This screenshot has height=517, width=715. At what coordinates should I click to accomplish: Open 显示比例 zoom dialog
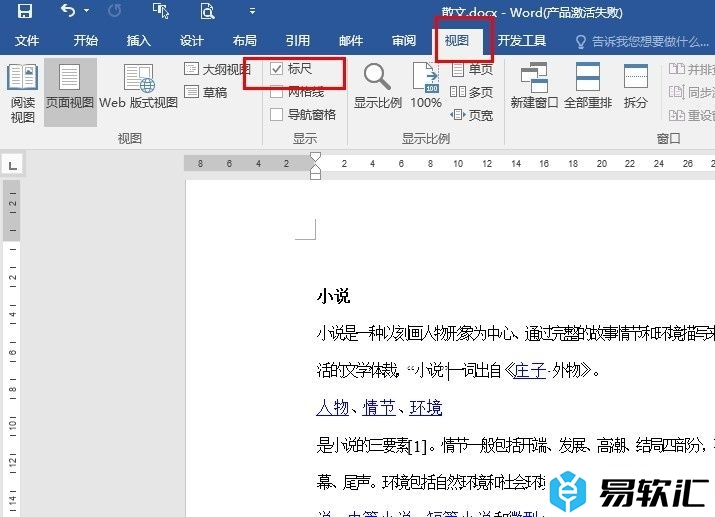coord(378,87)
